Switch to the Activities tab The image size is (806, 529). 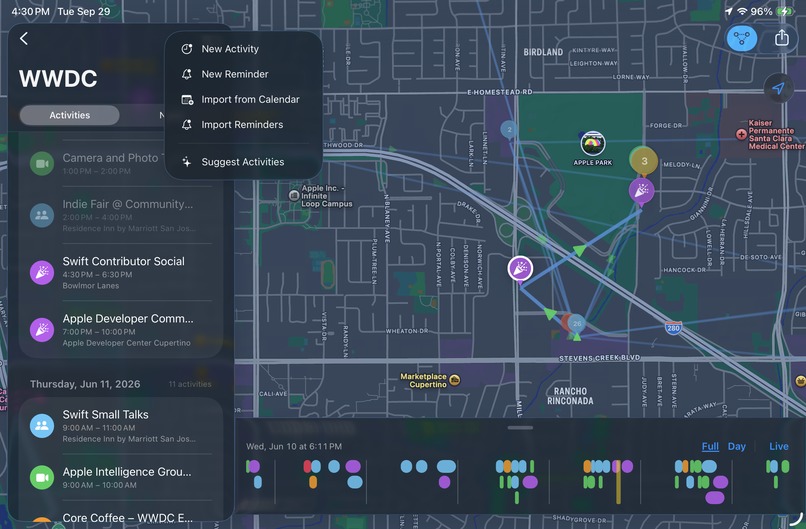coord(69,115)
